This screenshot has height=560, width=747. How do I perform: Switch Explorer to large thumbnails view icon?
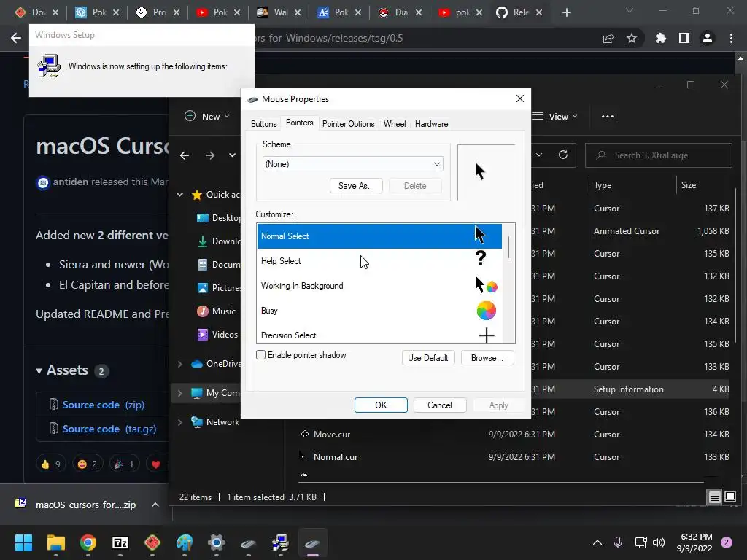[729, 497]
